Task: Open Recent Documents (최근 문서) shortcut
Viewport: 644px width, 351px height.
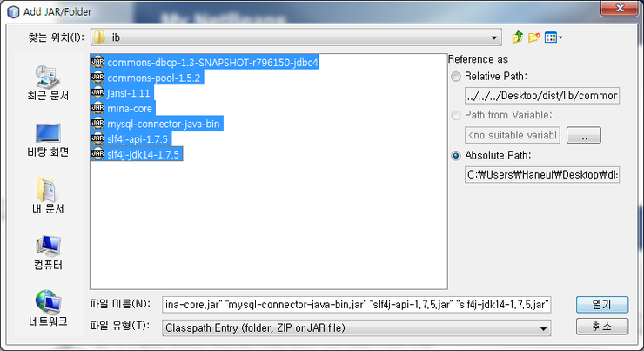Action: pos(48,83)
